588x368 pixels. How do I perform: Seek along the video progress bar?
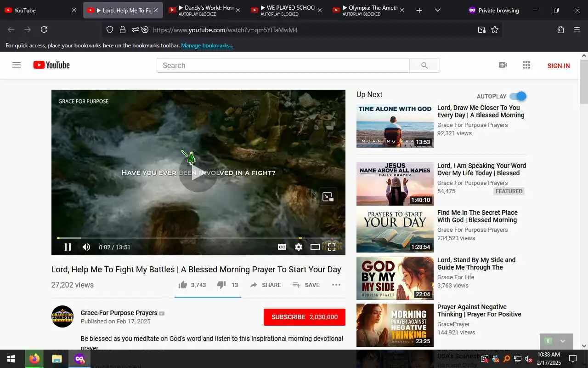(x=198, y=238)
